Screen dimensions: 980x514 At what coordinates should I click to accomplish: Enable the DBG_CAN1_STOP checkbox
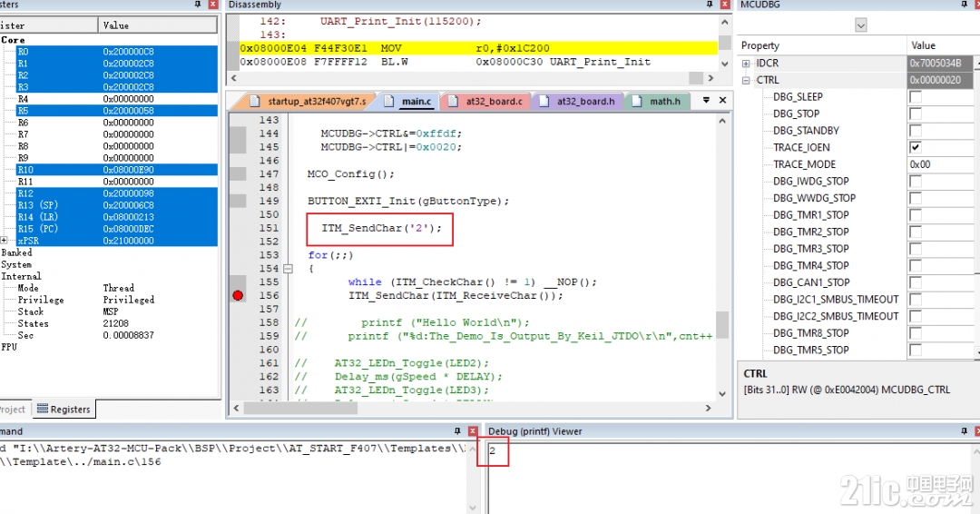pyautogui.click(x=916, y=282)
